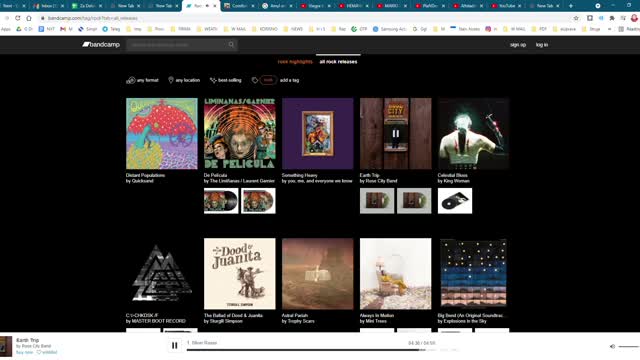Screen dimensions: 640x360
Task: Click Distant Populations title text
Action: [x=145, y=175]
